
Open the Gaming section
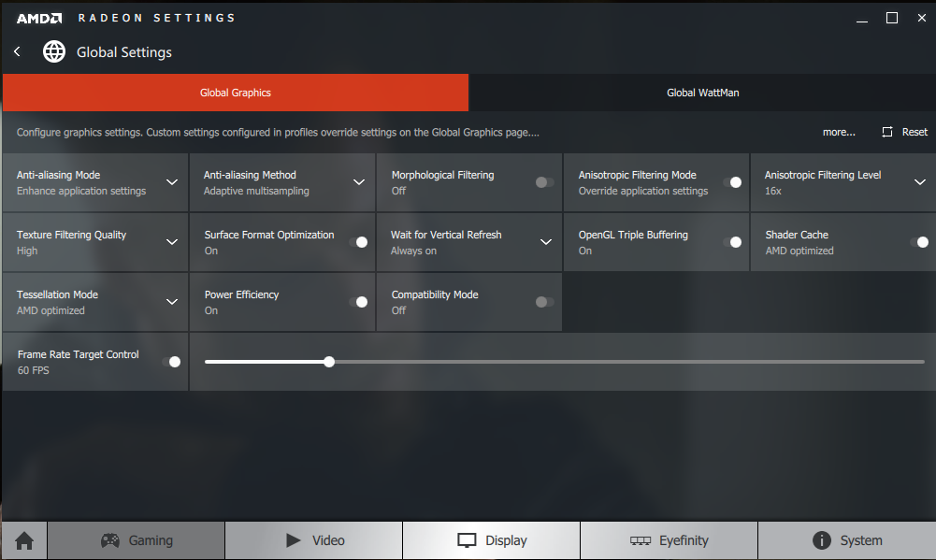[x=137, y=540]
